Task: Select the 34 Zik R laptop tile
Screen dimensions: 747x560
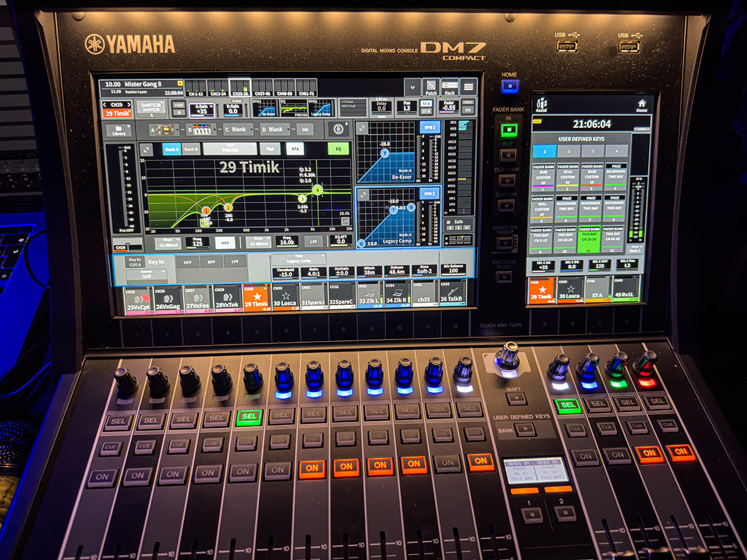Action: [x=397, y=295]
